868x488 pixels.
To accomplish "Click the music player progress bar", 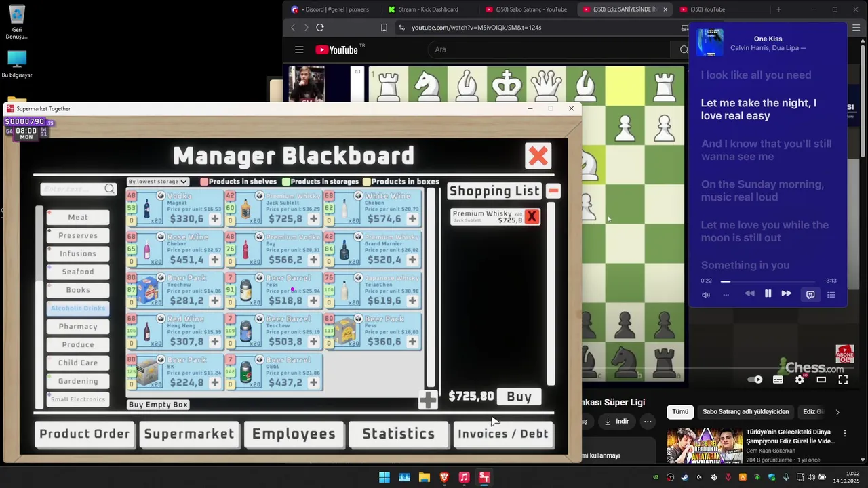I will 768,281.
